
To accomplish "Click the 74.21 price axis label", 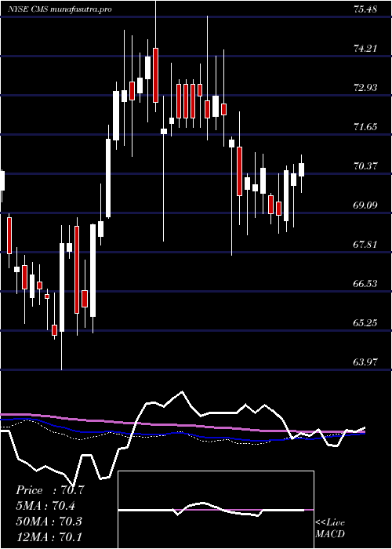I will 365,49.
